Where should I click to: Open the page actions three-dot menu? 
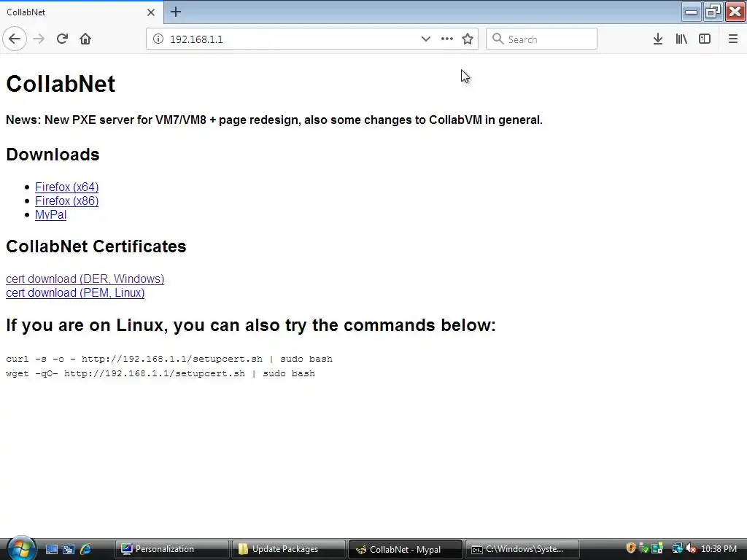click(447, 39)
